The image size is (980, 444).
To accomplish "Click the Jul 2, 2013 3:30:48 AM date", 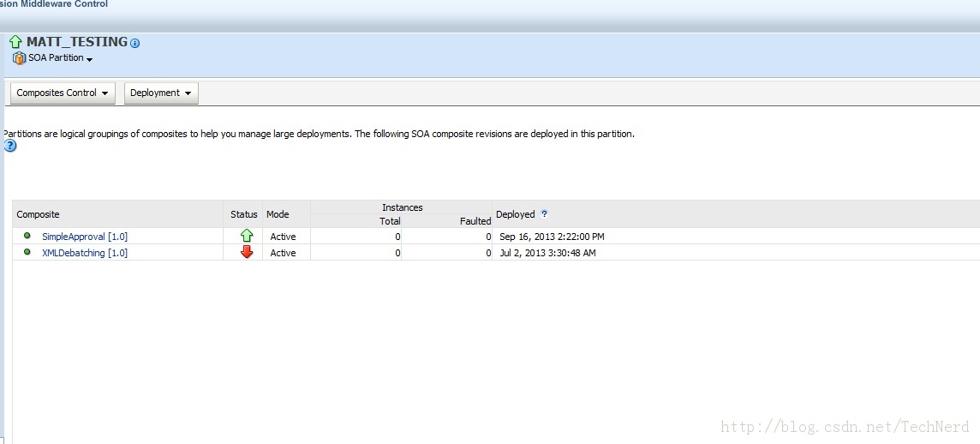I will (547, 253).
